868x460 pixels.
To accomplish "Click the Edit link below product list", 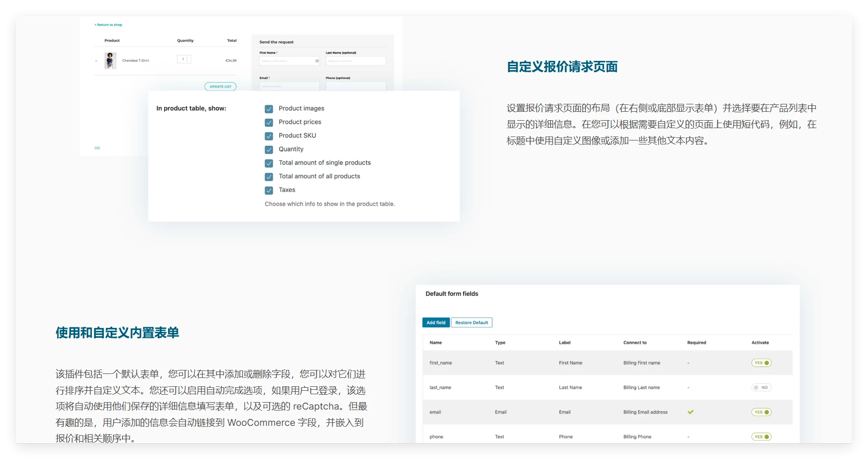I will click(x=97, y=148).
